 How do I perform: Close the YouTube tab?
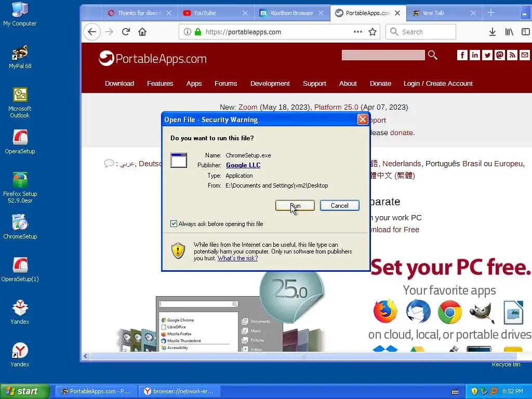coord(245,13)
